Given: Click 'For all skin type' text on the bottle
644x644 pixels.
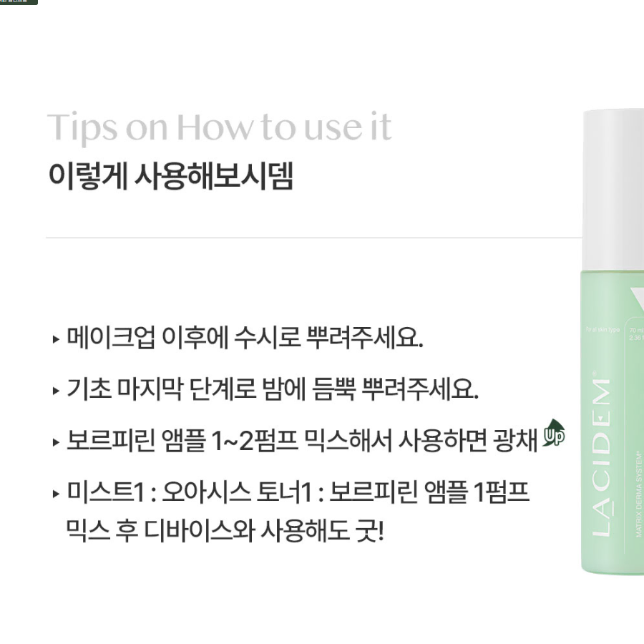Looking at the screenshot, I should (602, 329).
